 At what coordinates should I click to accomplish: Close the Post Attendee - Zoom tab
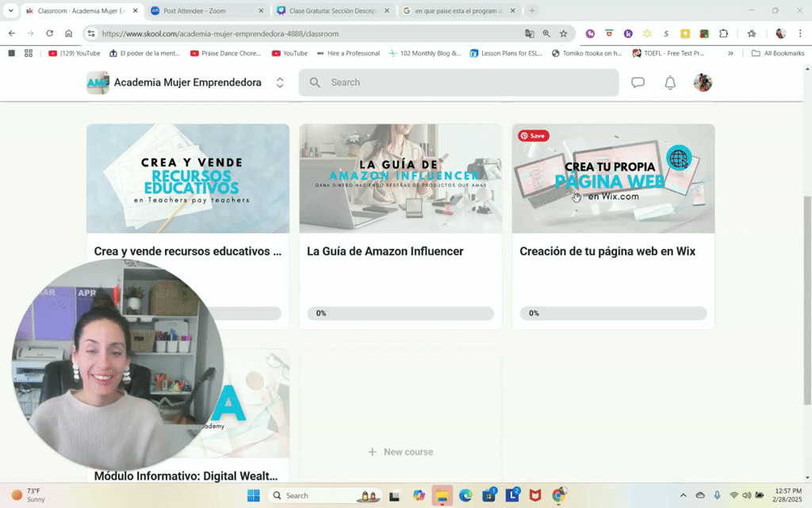coord(261,10)
